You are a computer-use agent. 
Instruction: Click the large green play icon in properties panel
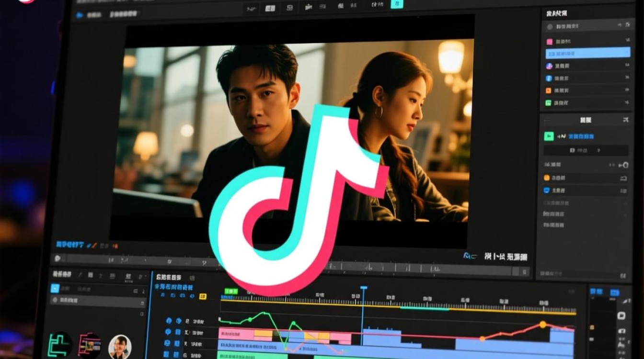coord(549,136)
